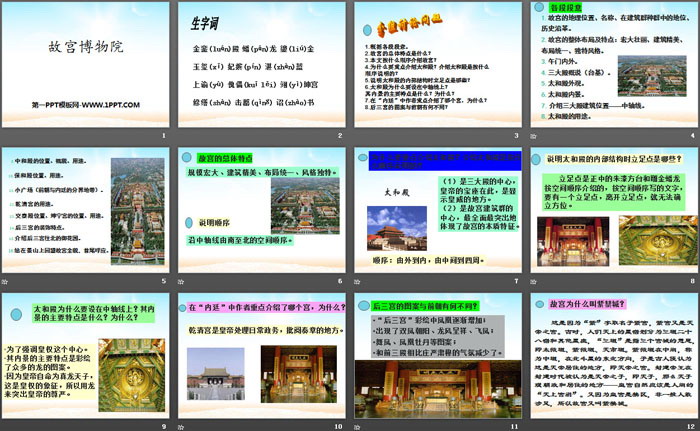The image size is (700, 431).
Task: Select slide 8 about 太和殿的内部结构
Action: coord(614,210)
